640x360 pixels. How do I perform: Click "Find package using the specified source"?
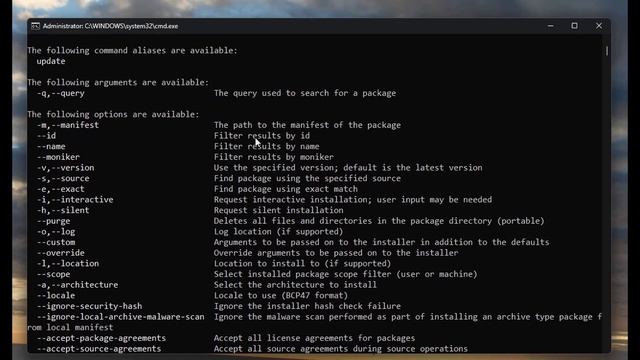click(307, 178)
